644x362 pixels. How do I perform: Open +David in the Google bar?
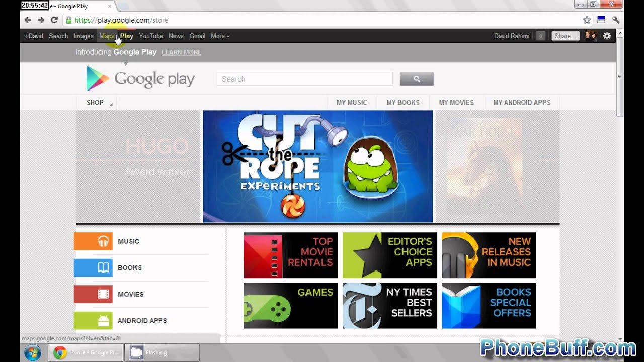coord(34,36)
